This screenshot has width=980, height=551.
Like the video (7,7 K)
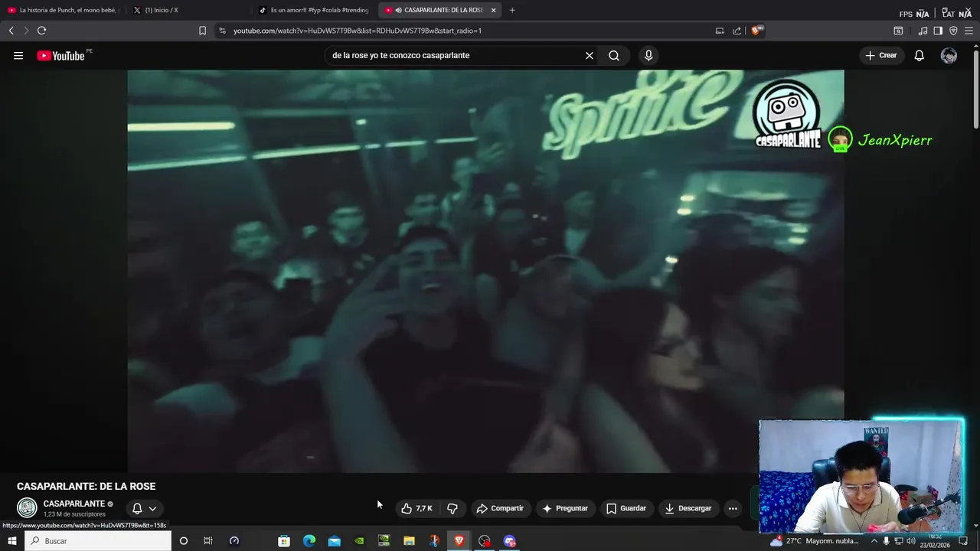417,508
